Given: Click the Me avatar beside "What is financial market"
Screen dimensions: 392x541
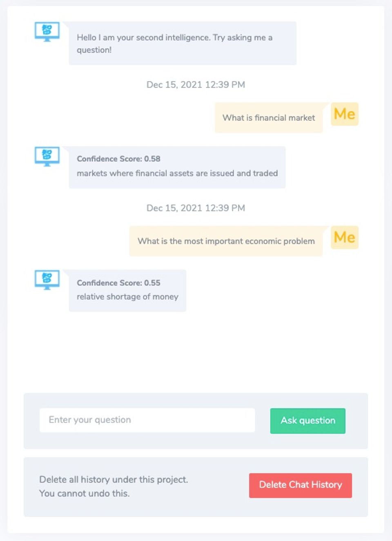Looking at the screenshot, I should tap(344, 114).
